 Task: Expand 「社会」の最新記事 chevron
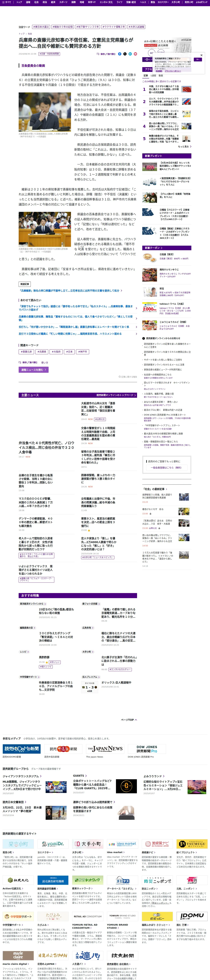[x=166, y=489]
